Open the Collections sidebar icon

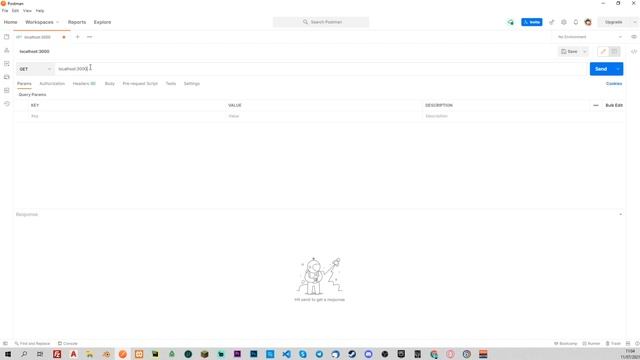coord(7,37)
